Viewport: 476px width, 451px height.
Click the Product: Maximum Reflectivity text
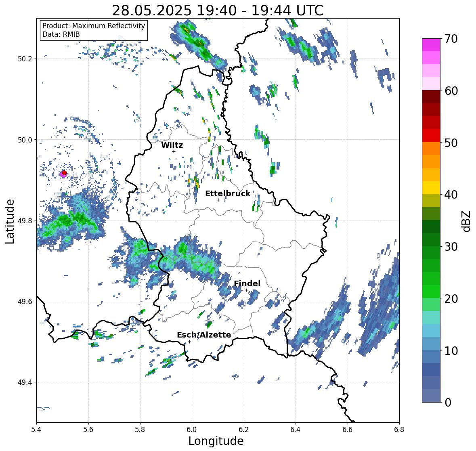(94, 26)
